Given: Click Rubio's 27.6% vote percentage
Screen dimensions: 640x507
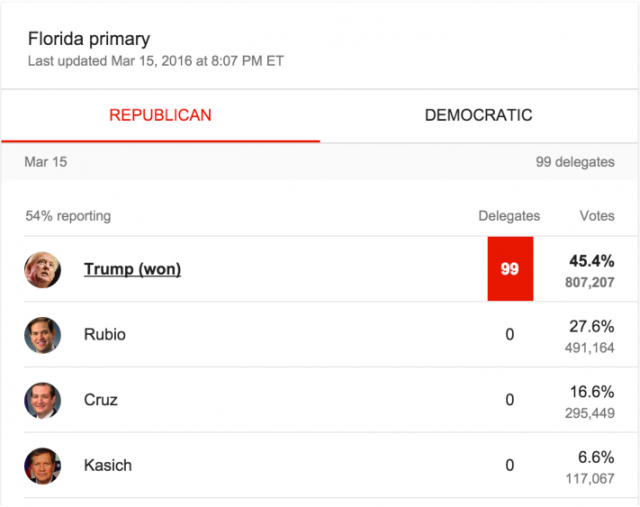Looking at the screenshot, I should tap(592, 326).
